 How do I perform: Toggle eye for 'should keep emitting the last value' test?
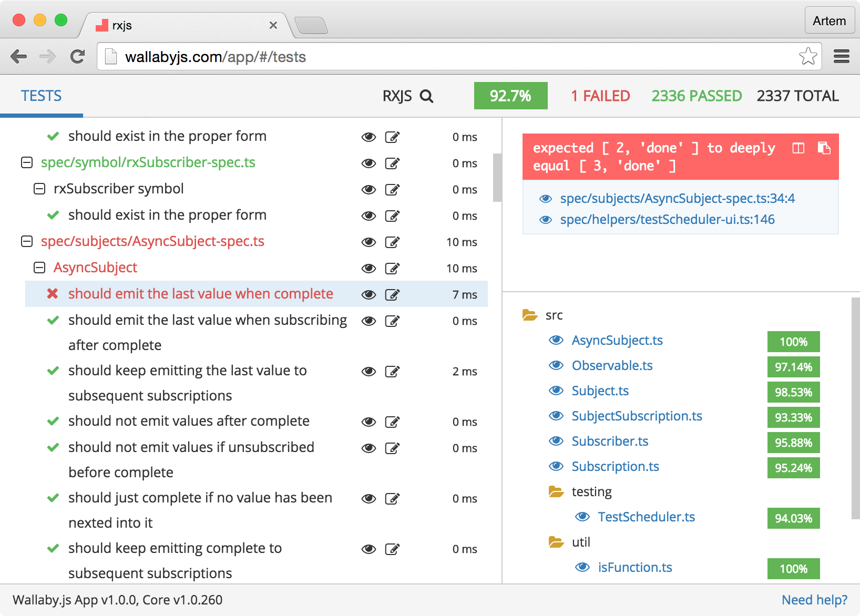tap(368, 372)
